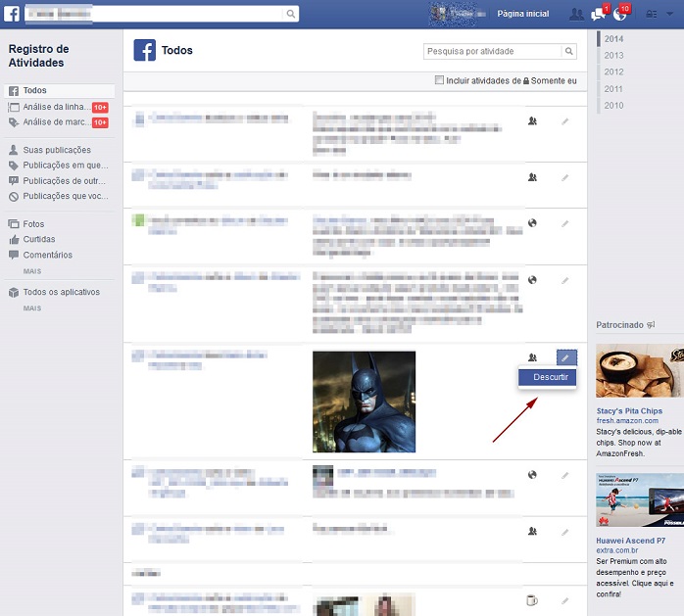Open Publicações de outr... item
The height and width of the screenshot is (616, 684).
click(59, 181)
